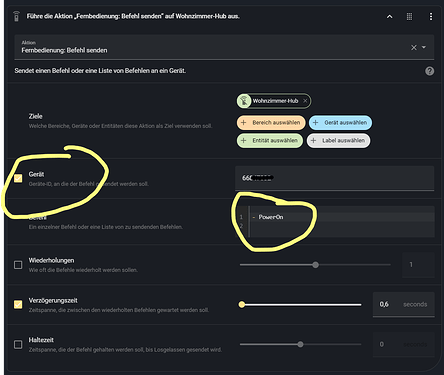Uncheck the Verzögerungszeit checkbox

click(x=18, y=304)
